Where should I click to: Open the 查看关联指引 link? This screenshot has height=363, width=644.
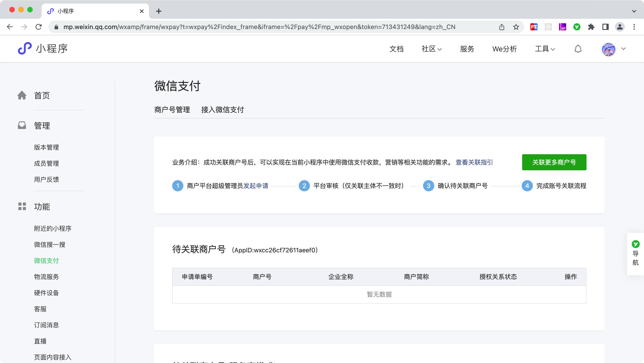pos(474,162)
